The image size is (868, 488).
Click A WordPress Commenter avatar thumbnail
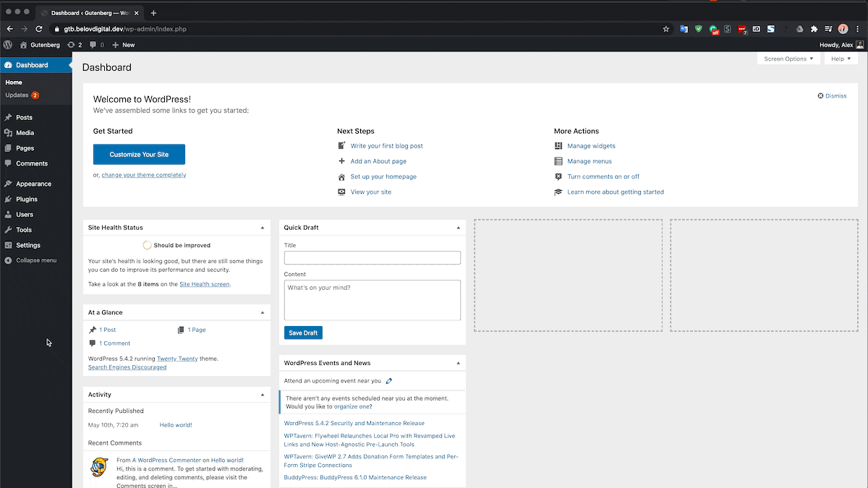point(99,468)
